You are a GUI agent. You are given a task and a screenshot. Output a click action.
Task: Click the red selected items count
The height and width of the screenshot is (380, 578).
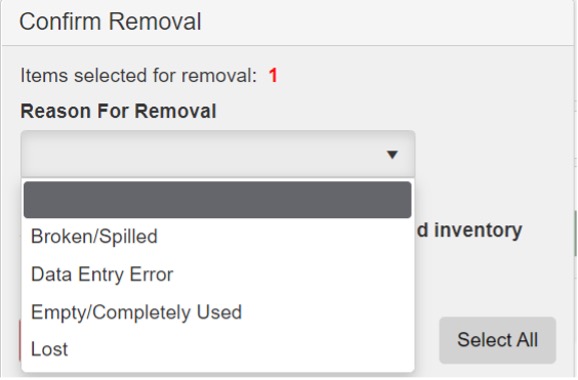(273, 76)
